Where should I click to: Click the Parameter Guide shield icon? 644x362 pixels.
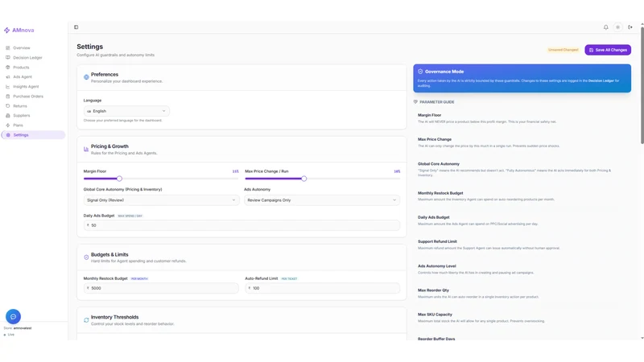415,102
